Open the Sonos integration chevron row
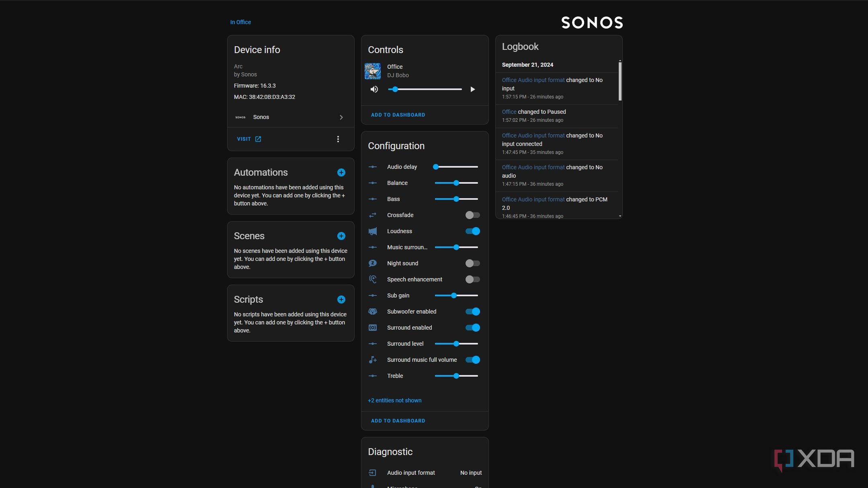Image resolution: width=868 pixels, height=488 pixels. point(291,117)
